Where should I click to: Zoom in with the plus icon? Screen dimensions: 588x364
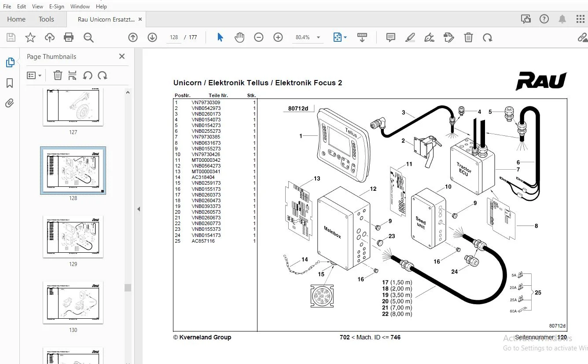point(278,37)
